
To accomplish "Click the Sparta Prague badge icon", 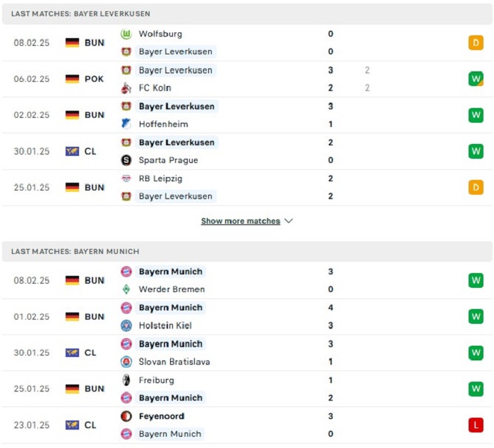I will (126, 160).
